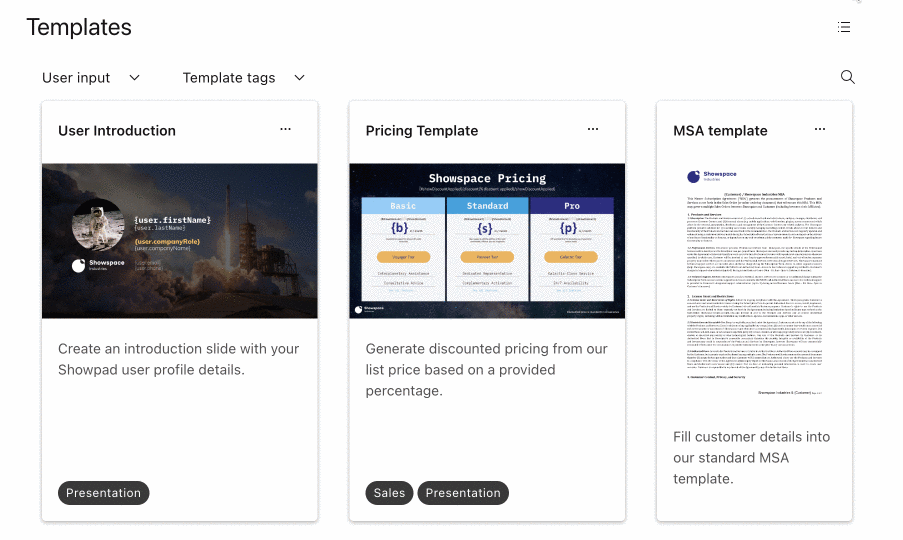Screen dimensions: 903x540
Task: Open the search magnifier icon
Action: 847,77
